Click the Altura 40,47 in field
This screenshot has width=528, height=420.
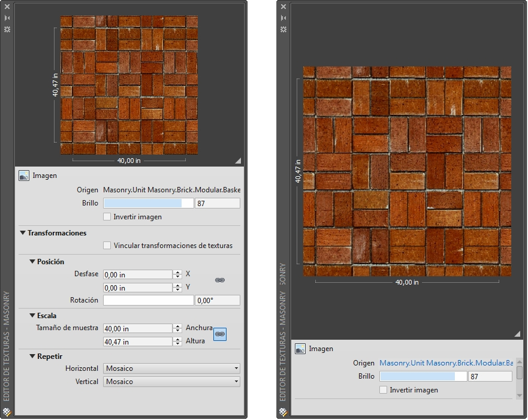(x=138, y=342)
